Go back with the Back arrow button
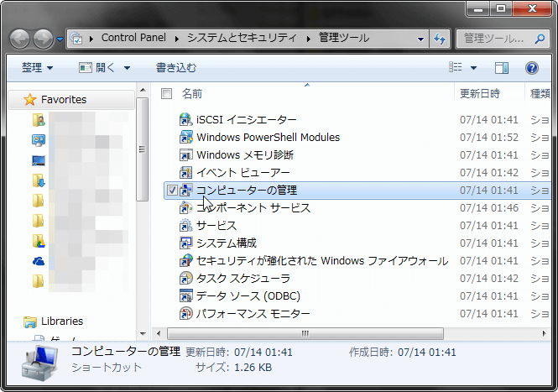 [x=19, y=39]
